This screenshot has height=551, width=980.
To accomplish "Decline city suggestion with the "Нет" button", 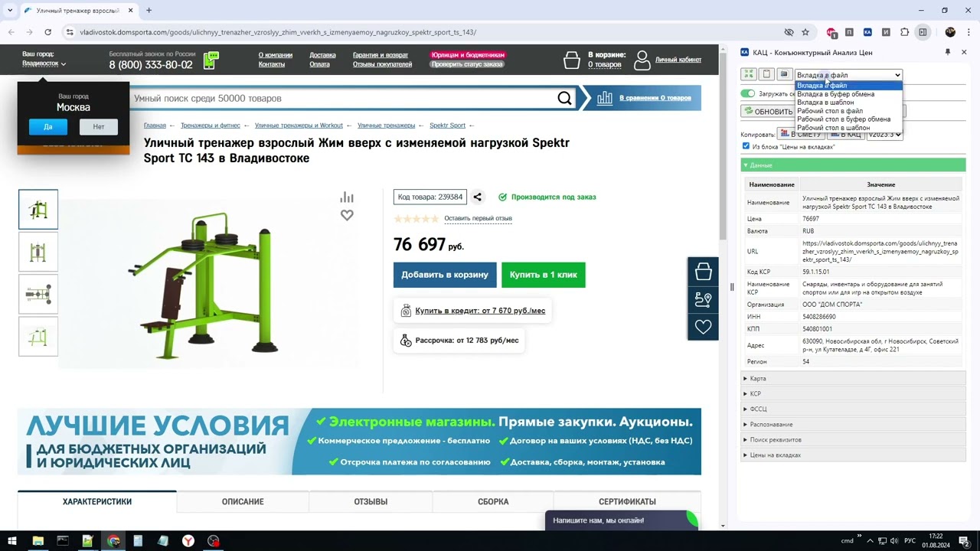I will pyautogui.click(x=99, y=126).
